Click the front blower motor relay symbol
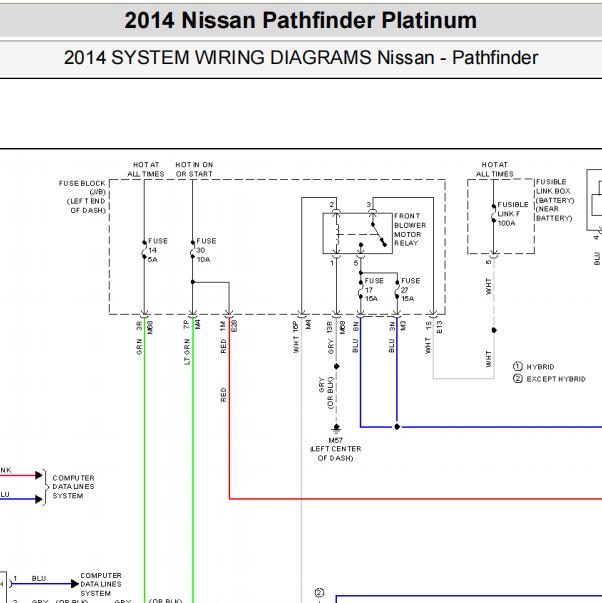Screen dimensions: 602x603 [357, 233]
